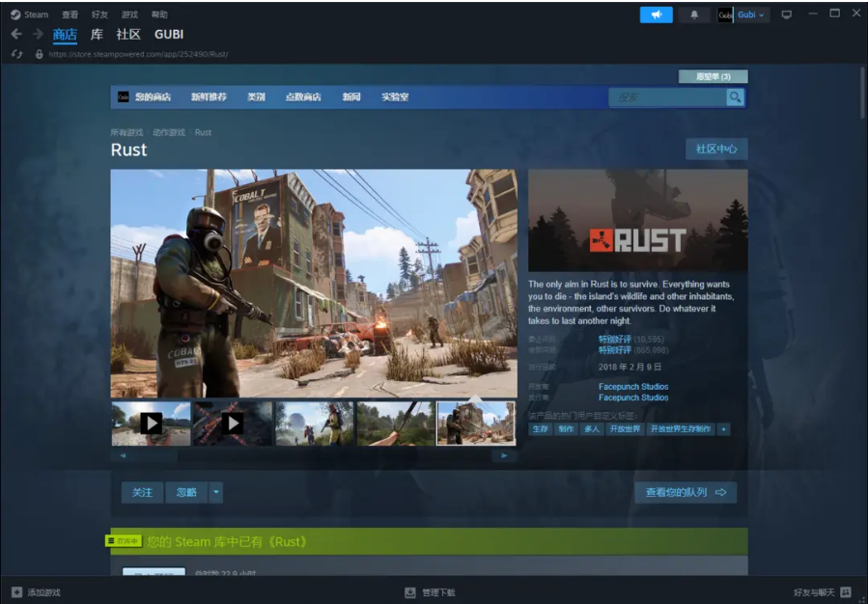Select the bow and arrow screenshot thumbnail

tap(396, 424)
